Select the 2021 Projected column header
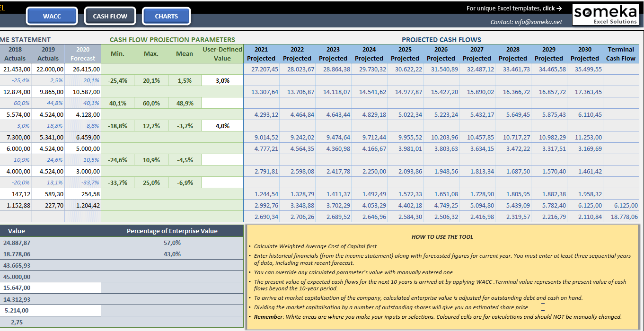The height and width of the screenshot is (331, 644). (261, 53)
